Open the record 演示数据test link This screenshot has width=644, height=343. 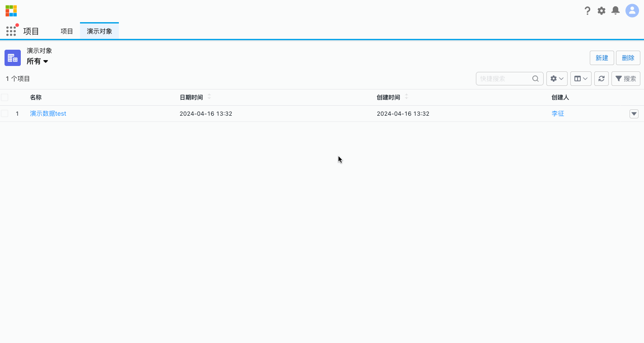tap(48, 113)
